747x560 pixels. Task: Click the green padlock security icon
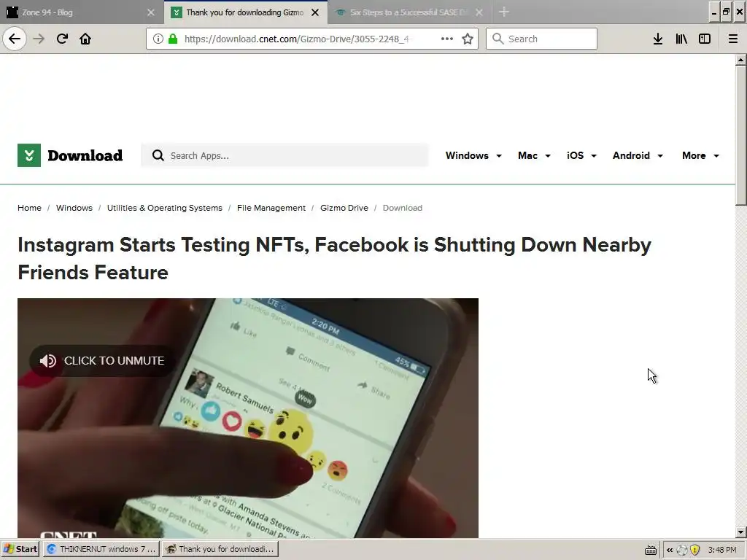point(174,39)
